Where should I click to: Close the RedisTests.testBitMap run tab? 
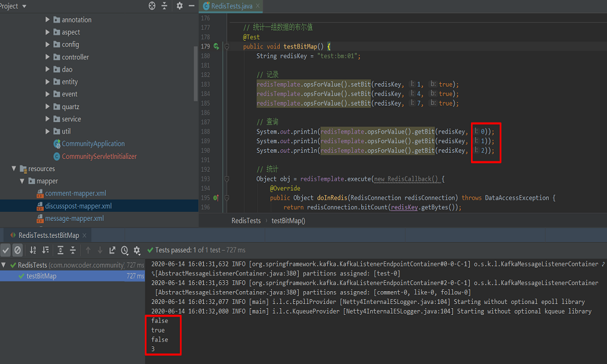click(84, 235)
